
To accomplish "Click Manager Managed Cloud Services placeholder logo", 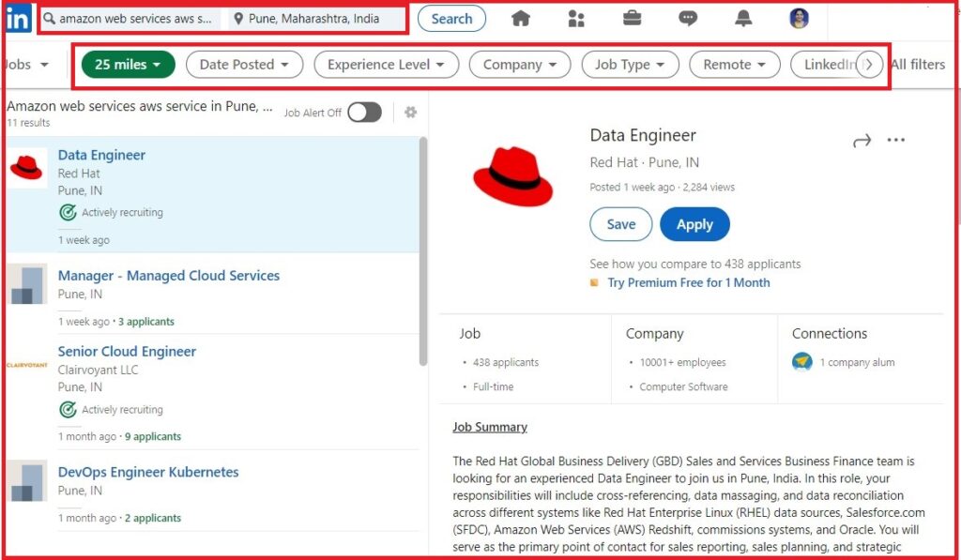I will pos(27,283).
